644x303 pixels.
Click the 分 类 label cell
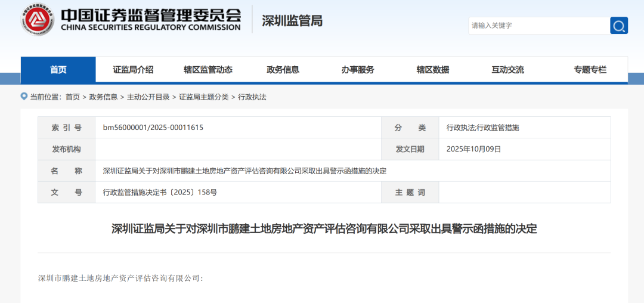pyautogui.click(x=410, y=128)
